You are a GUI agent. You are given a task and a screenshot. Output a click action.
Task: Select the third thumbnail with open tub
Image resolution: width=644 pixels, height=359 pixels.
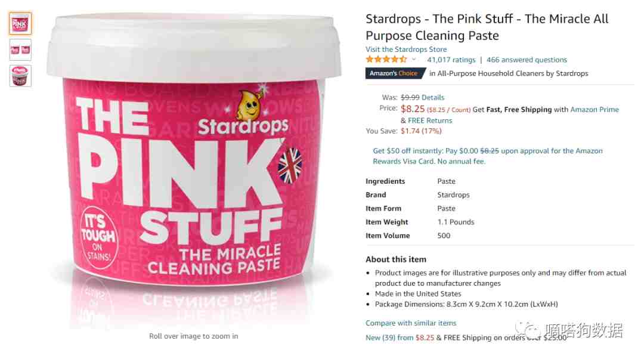coord(20,76)
